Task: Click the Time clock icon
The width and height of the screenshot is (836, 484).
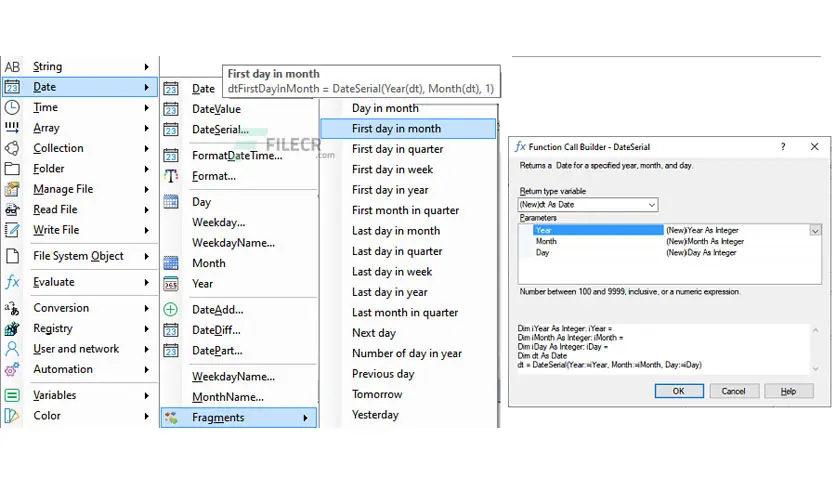Action: [12, 107]
